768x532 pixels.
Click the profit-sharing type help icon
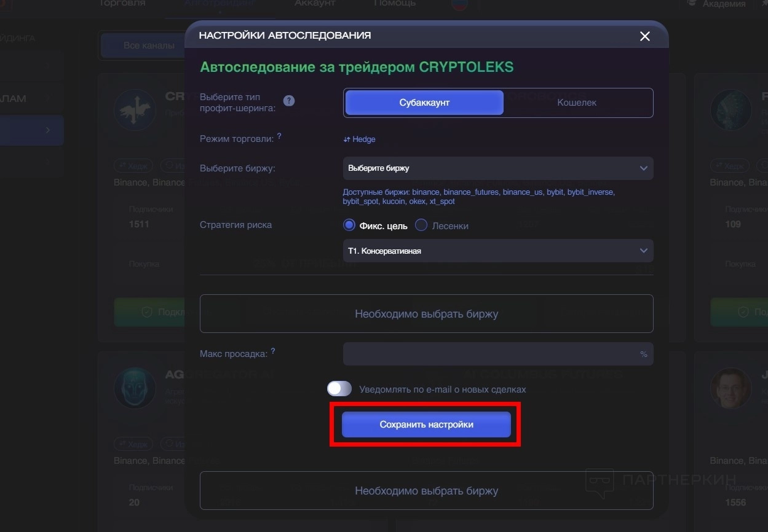[x=289, y=101]
